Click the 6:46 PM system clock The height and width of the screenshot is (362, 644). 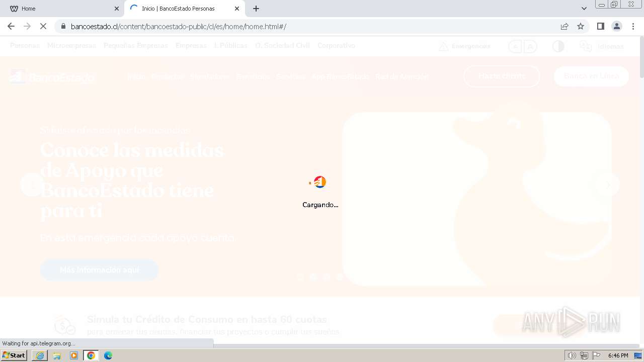(x=618, y=355)
